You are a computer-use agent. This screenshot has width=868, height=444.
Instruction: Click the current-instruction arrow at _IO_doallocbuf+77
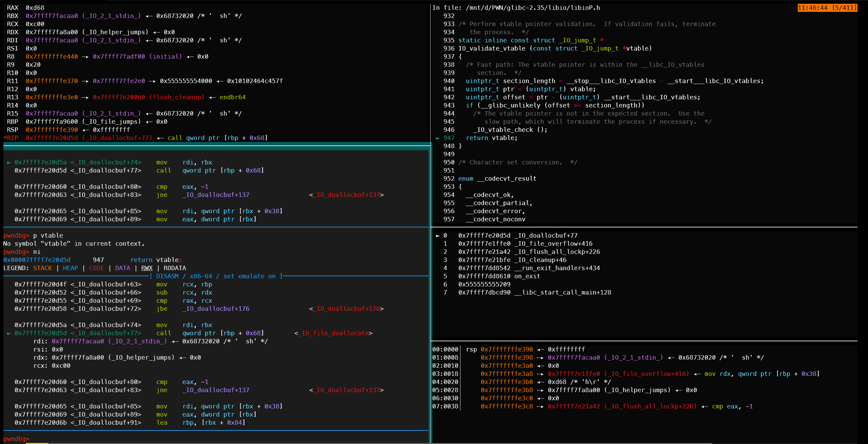pyautogui.click(x=9, y=333)
